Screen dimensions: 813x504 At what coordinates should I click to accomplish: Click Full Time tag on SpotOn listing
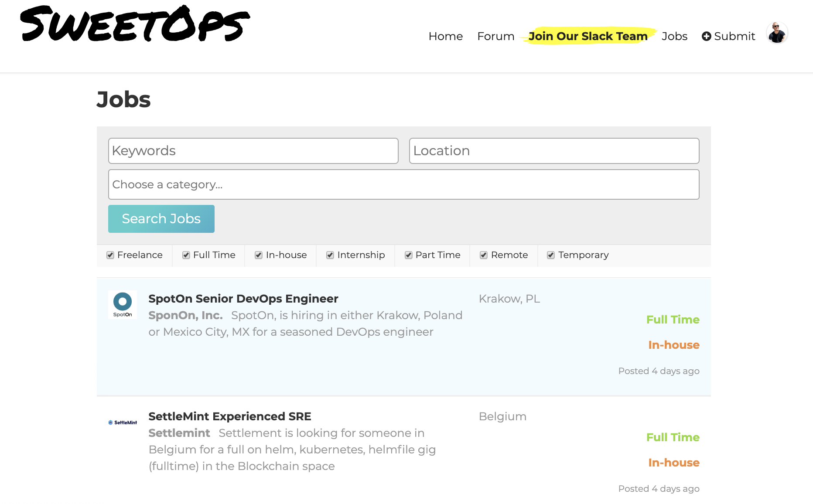tap(673, 320)
